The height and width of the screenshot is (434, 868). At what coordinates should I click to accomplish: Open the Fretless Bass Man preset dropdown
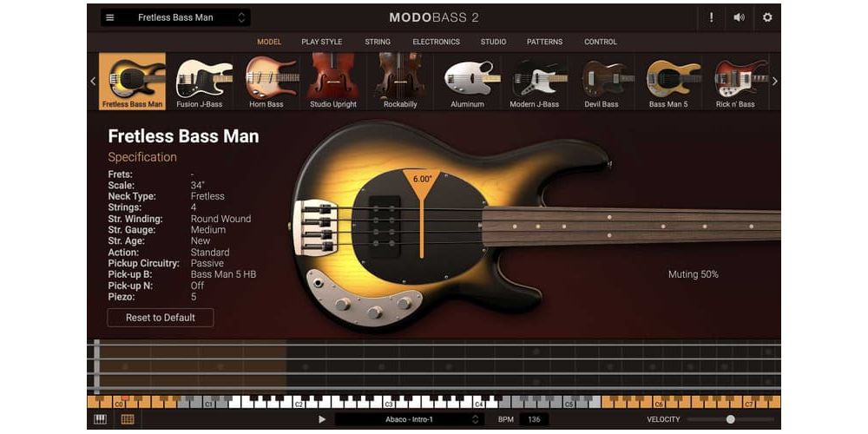[x=175, y=17]
